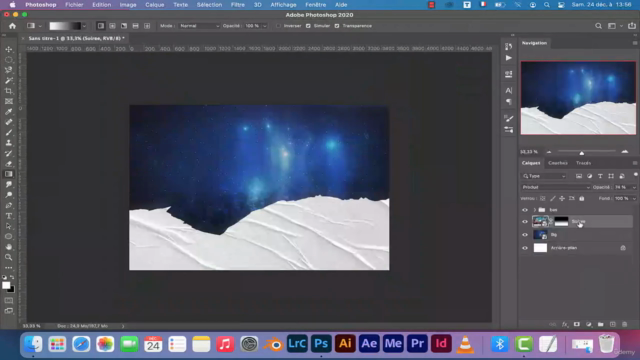Select the Clone Stamp tool
The height and width of the screenshot is (360, 640).
tap(9, 143)
